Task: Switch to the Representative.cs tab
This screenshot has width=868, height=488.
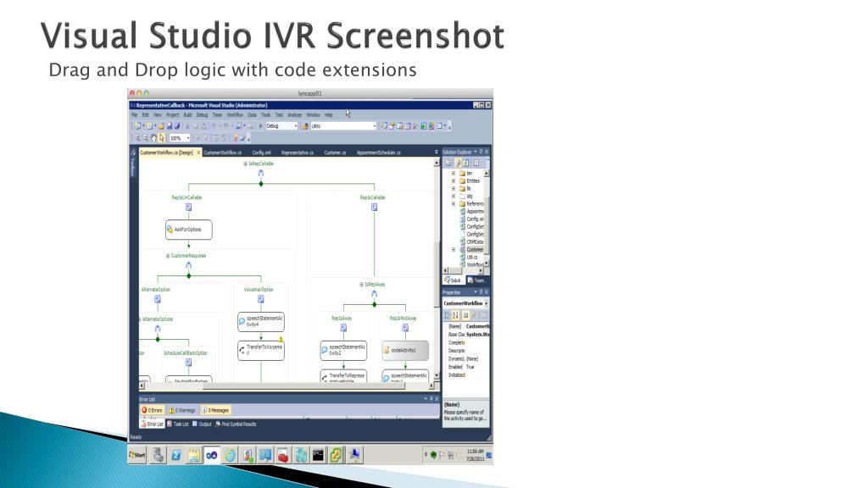Action: 298,152
